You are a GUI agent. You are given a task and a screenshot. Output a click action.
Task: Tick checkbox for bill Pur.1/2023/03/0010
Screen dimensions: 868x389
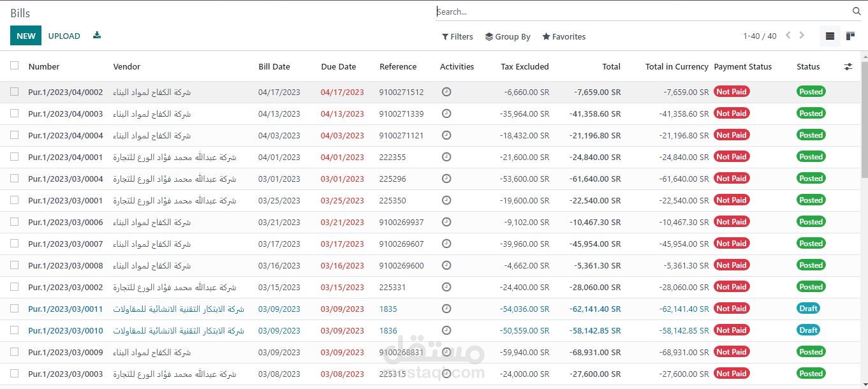coord(15,330)
